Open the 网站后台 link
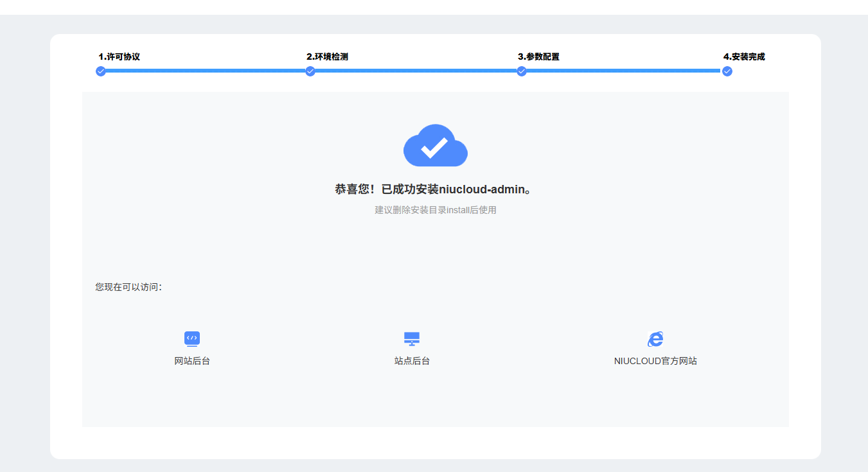Screen dimensions: 868x472 pyautogui.click(x=192, y=361)
